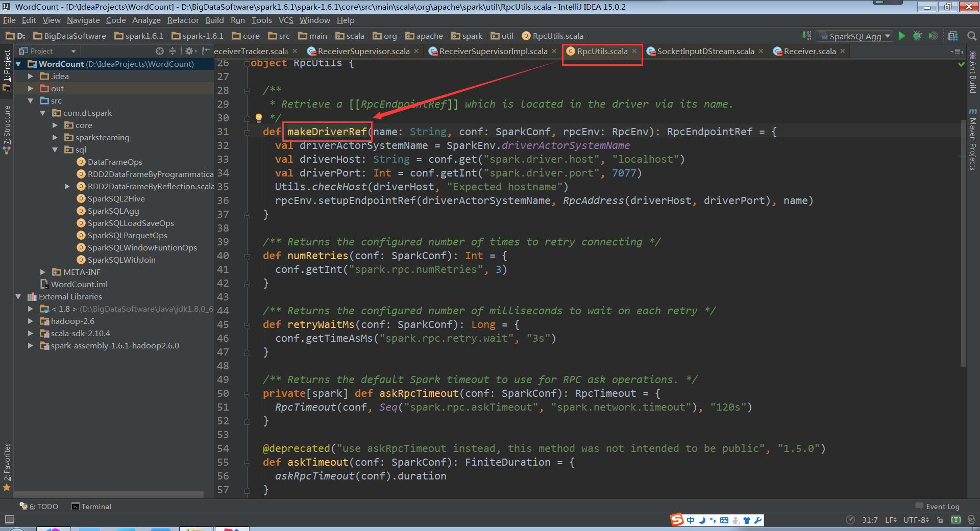Click the Sogou input method S logo
This screenshot has height=531, width=980.
(x=677, y=520)
